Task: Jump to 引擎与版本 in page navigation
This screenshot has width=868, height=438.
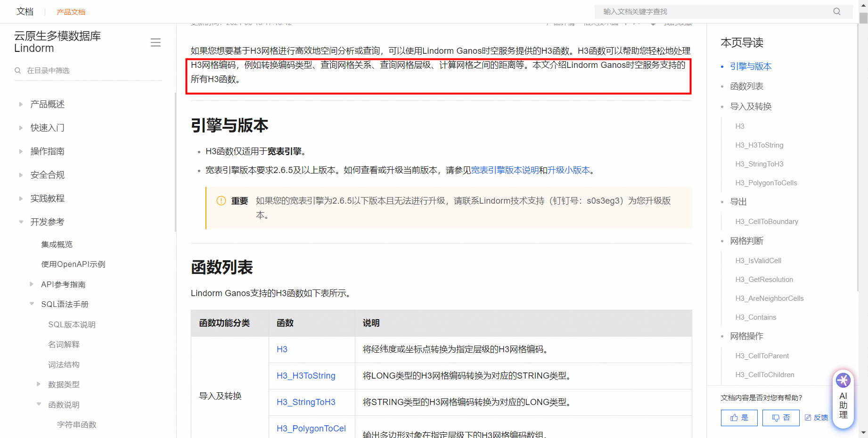Action: (751, 66)
